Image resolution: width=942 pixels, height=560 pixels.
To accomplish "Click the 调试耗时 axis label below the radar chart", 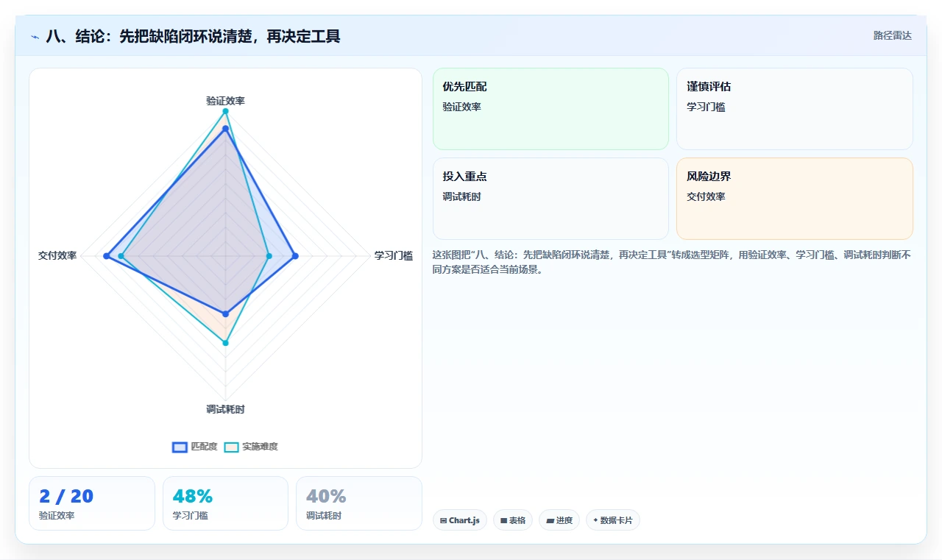I will tap(225, 409).
